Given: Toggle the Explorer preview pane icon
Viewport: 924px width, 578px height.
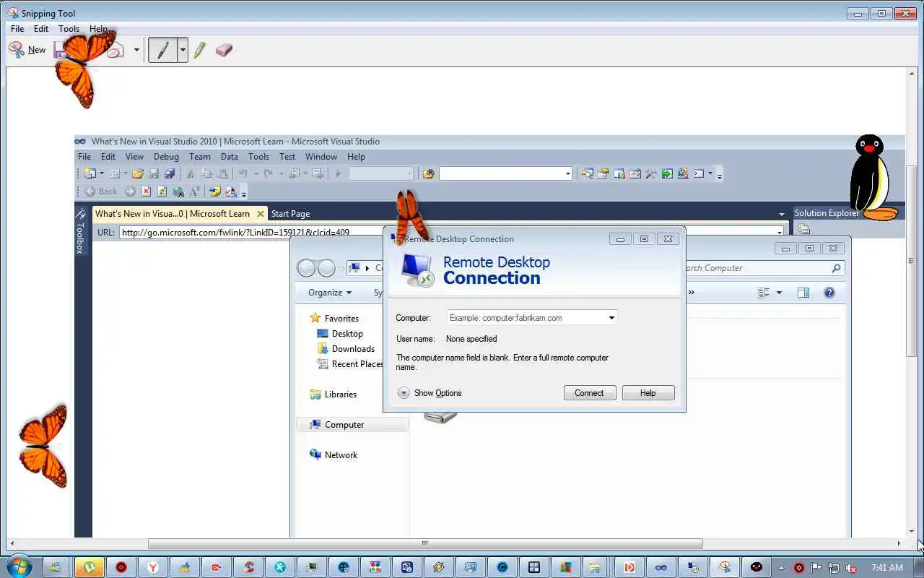Looking at the screenshot, I should point(803,293).
